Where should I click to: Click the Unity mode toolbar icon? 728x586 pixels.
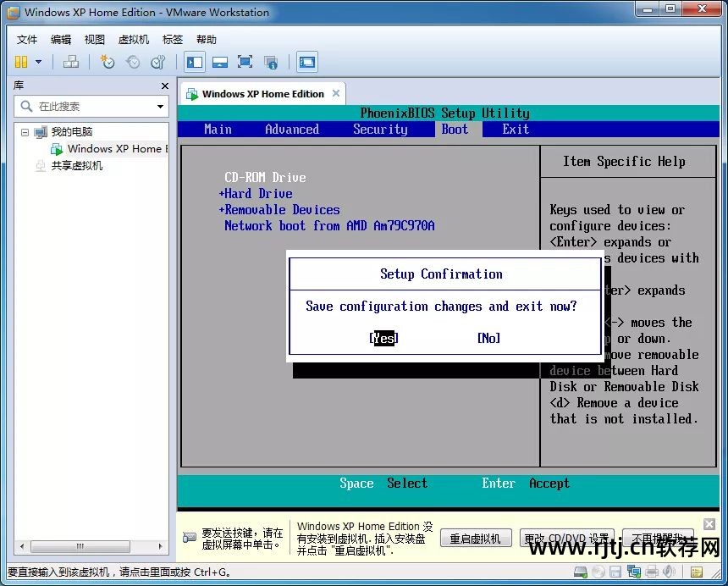[271, 62]
